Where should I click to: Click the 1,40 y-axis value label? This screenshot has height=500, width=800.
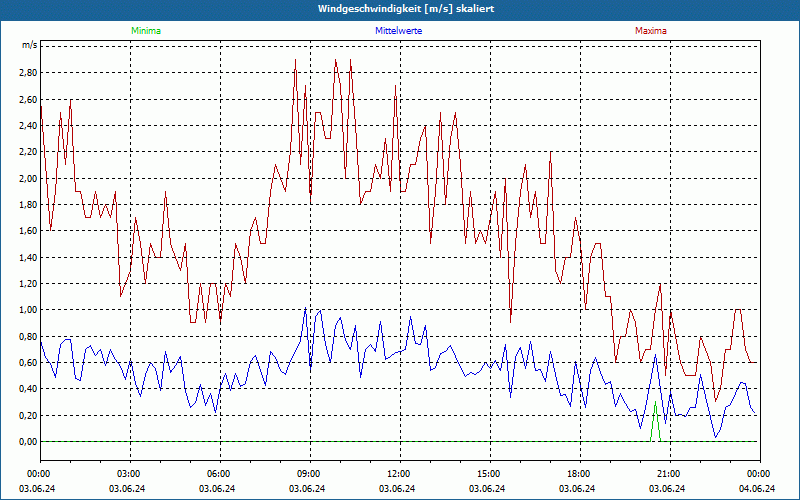click(26, 257)
